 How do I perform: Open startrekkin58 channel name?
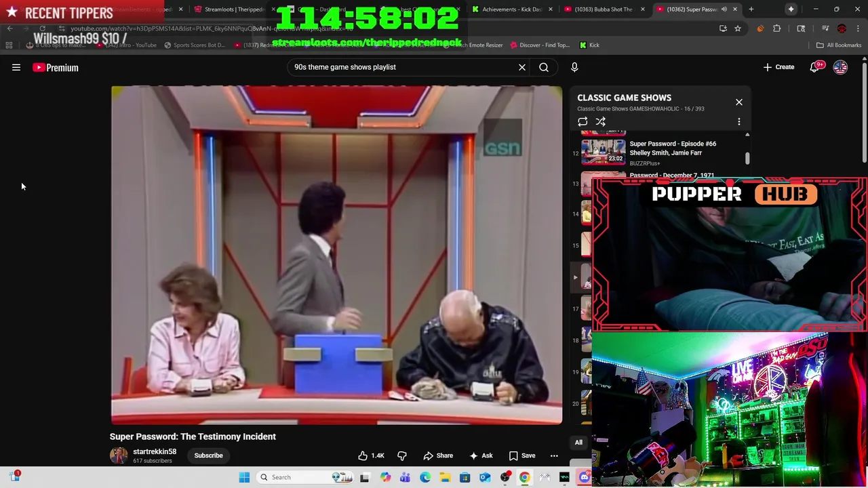(x=155, y=451)
